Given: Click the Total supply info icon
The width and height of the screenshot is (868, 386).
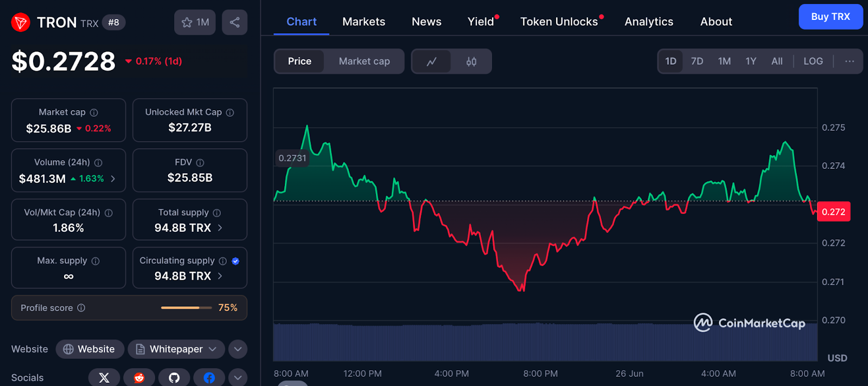Looking at the screenshot, I should point(217,213).
